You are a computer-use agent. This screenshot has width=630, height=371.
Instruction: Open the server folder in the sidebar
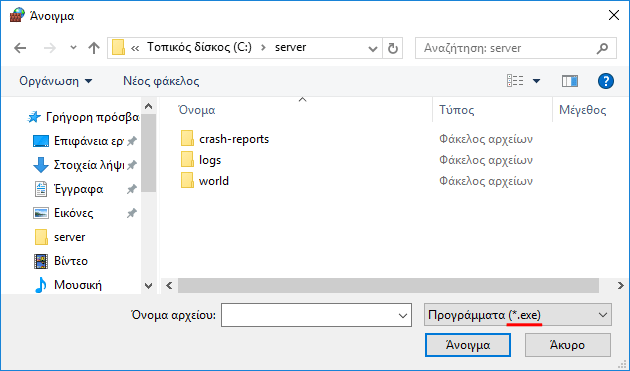click(60, 237)
